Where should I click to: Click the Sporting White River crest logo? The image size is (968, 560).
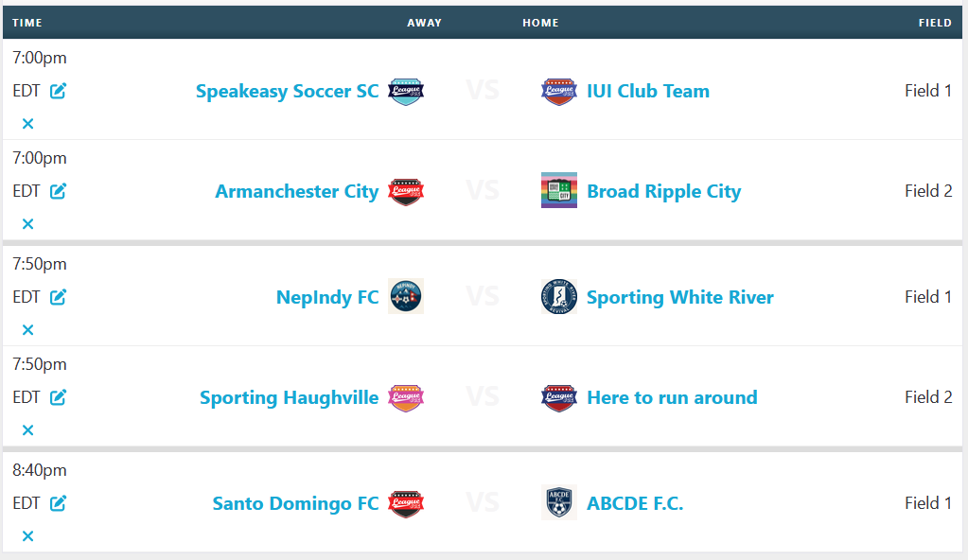tap(558, 296)
